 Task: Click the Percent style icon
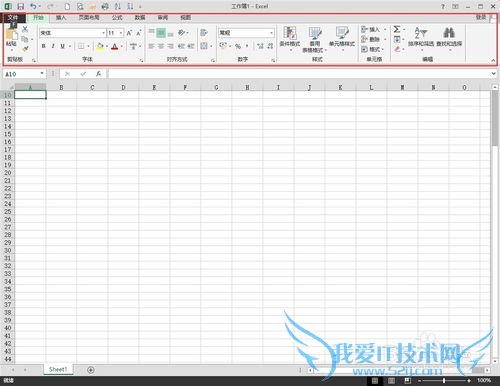pyautogui.click(x=238, y=46)
